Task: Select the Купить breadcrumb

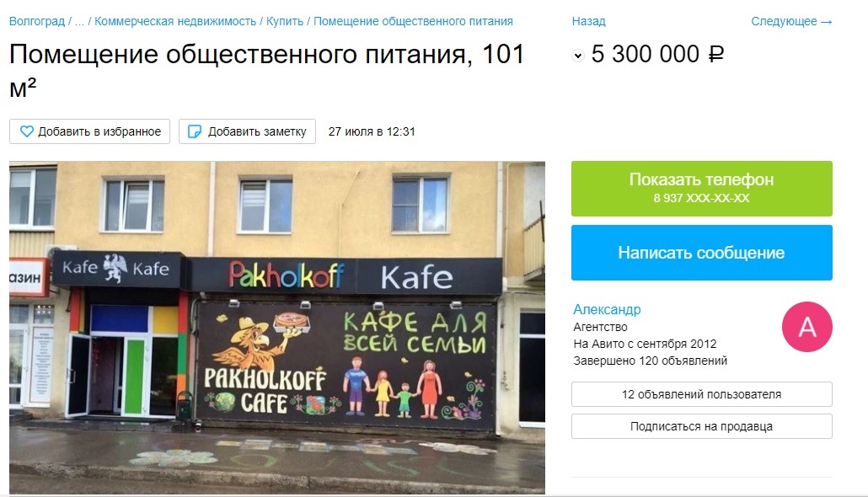Action: 285,22
